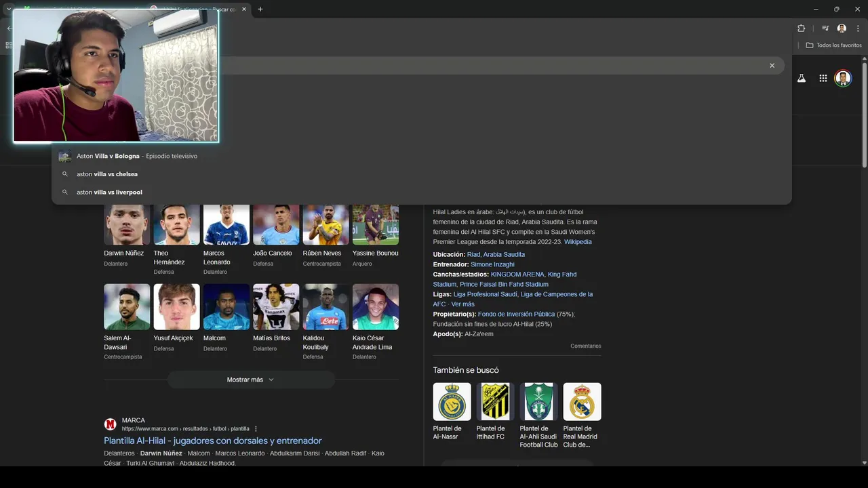868x488 pixels.
Task: Click the webcam overlay video
Action: (x=116, y=76)
